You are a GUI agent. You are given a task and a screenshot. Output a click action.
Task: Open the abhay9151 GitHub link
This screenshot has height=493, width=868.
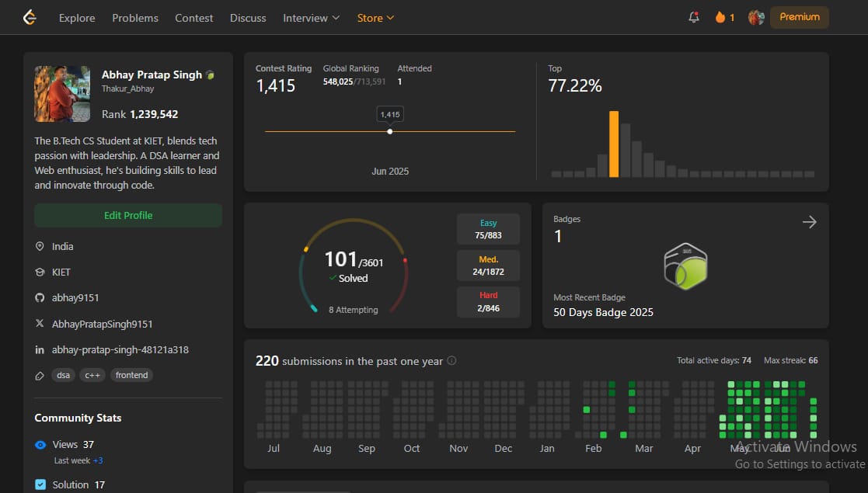click(75, 297)
